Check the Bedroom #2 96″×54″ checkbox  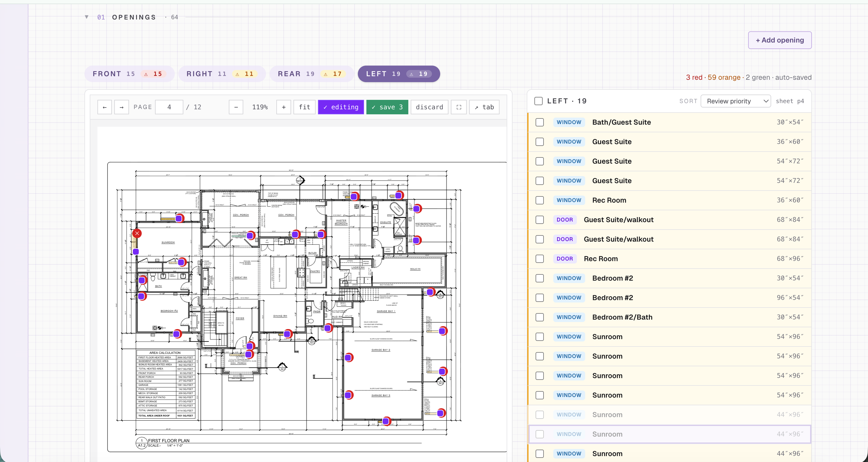pos(540,298)
